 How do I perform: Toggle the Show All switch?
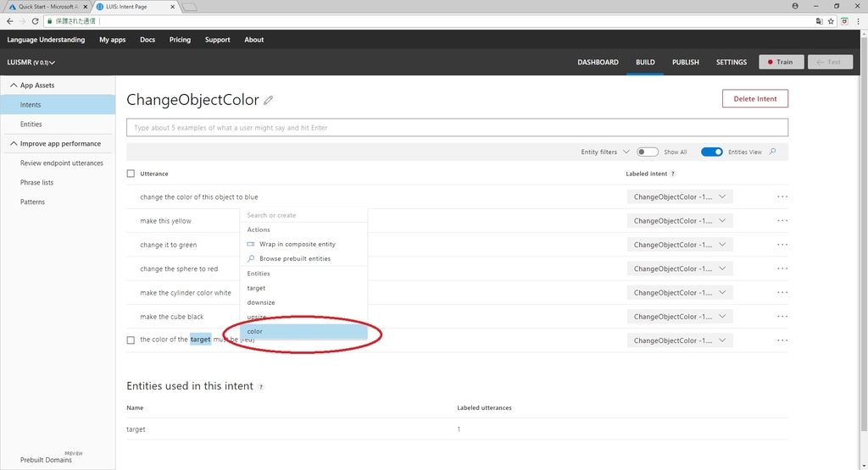click(647, 152)
